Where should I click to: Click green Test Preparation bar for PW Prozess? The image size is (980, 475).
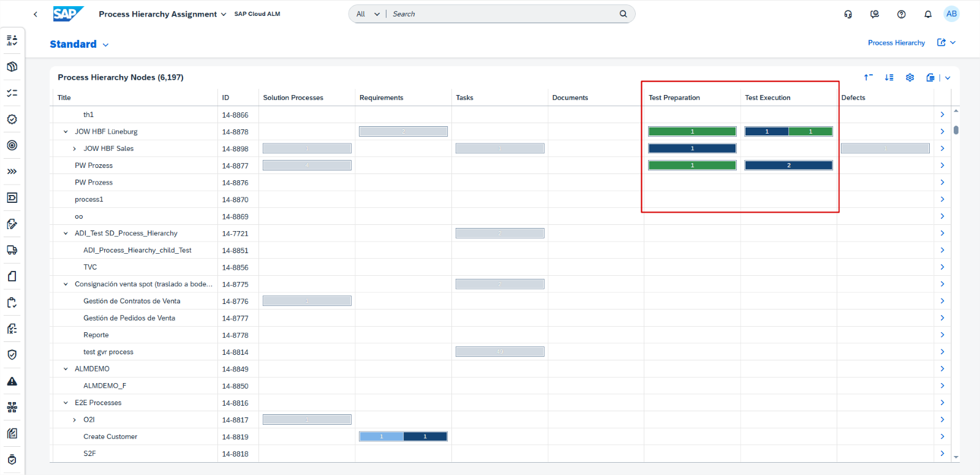(x=692, y=165)
